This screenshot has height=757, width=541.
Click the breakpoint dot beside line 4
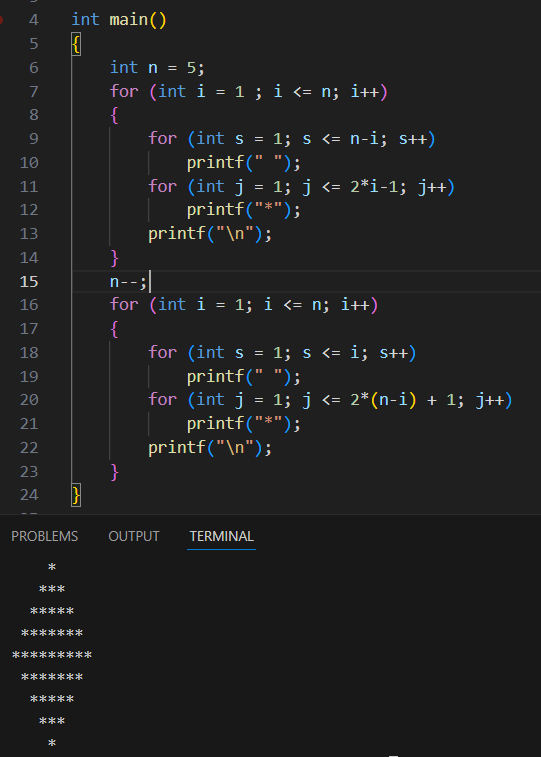point(1,20)
